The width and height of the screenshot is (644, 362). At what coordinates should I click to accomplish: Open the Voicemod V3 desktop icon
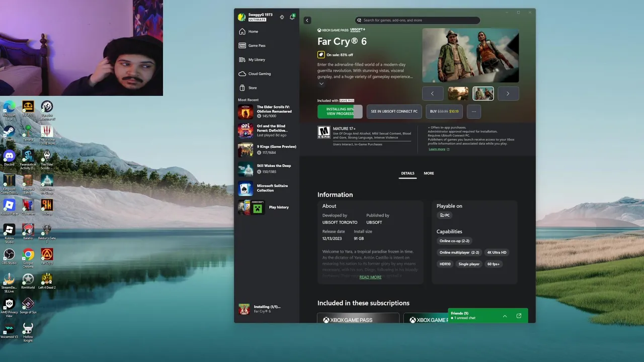pos(9,331)
